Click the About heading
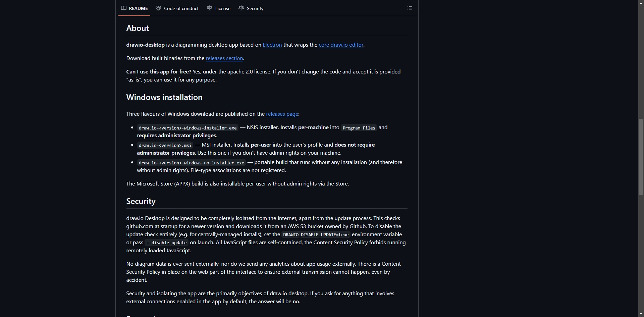This screenshot has height=317, width=644. coord(138,28)
